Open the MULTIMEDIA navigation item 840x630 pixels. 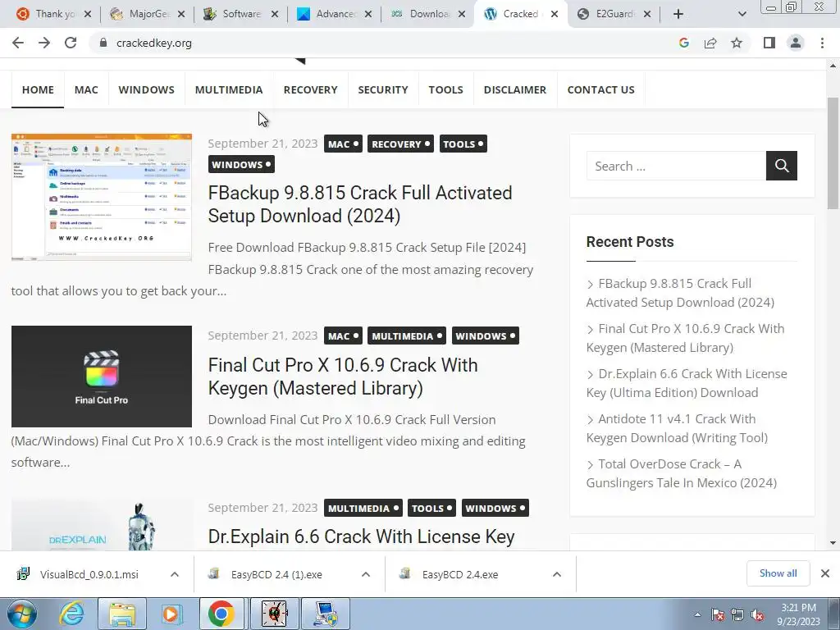(x=229, y=89)
